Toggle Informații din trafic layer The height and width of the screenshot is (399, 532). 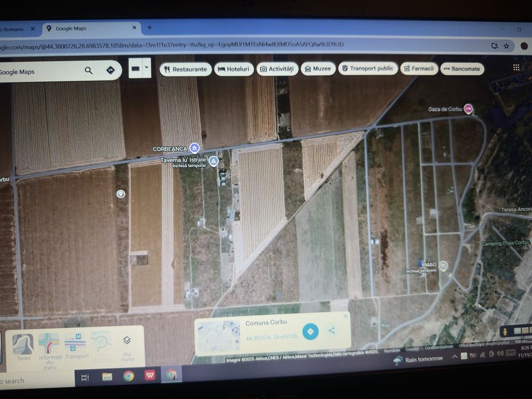[50, 351]
